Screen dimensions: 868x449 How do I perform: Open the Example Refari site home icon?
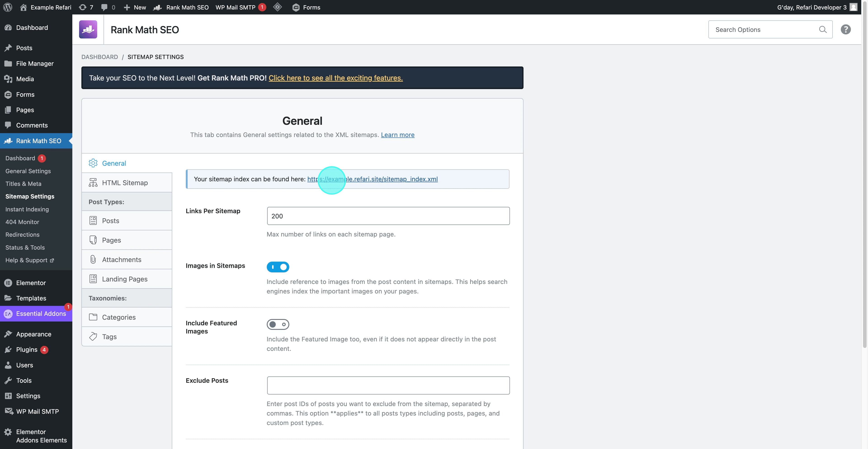23,7
